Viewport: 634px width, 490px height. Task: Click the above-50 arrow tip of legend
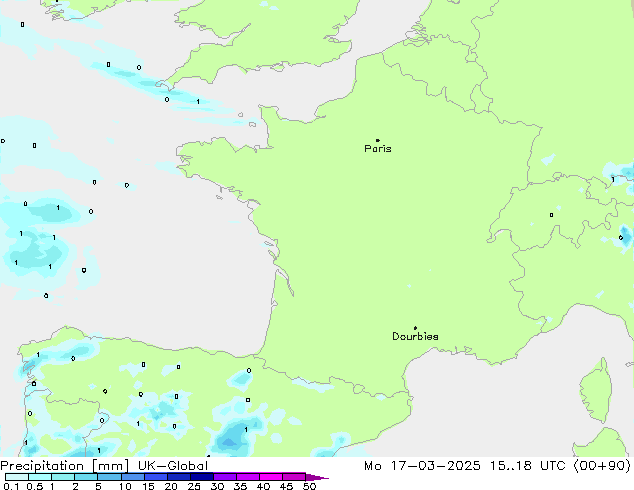(x=317, y=478)
